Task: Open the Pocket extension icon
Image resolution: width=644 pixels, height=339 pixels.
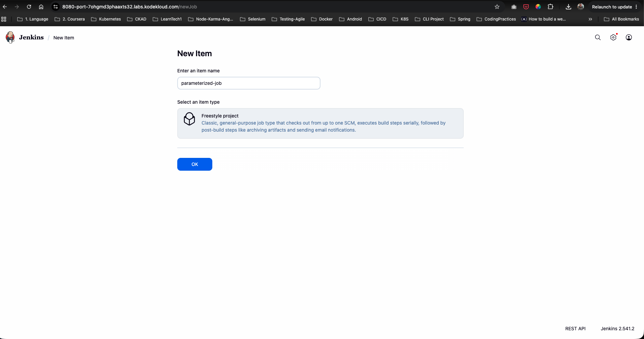Action: pyautogui.click(x=526, y=7)
